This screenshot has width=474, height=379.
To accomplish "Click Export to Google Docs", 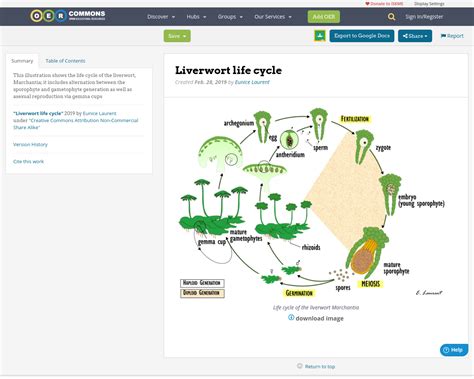I will click(x=362, y=36).
